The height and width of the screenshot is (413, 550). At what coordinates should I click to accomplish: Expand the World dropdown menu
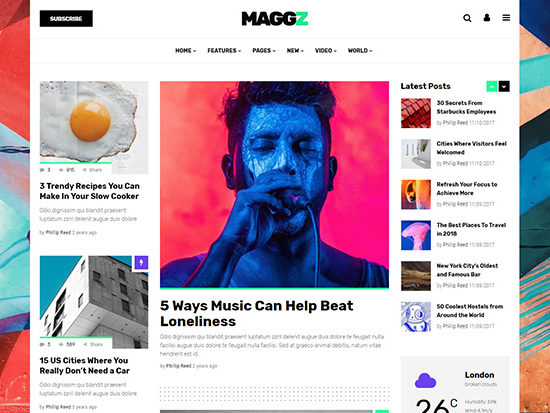[x=360, y=51]
